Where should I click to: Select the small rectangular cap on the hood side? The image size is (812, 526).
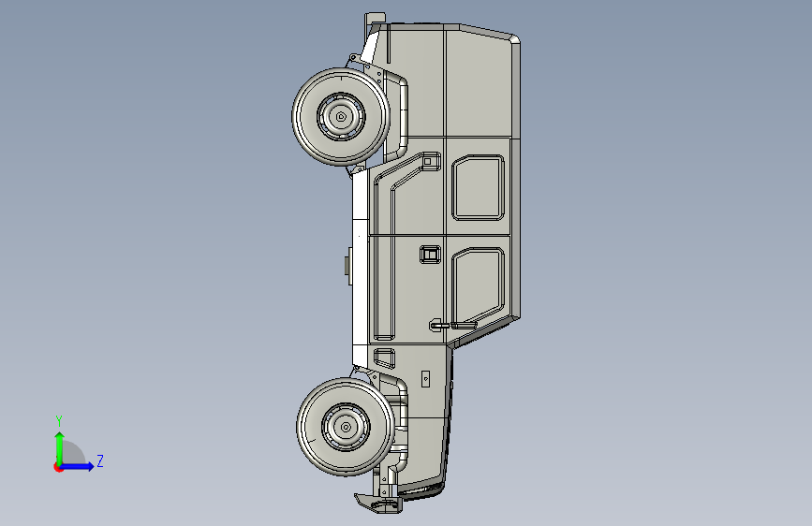click(x=426, y=378)
